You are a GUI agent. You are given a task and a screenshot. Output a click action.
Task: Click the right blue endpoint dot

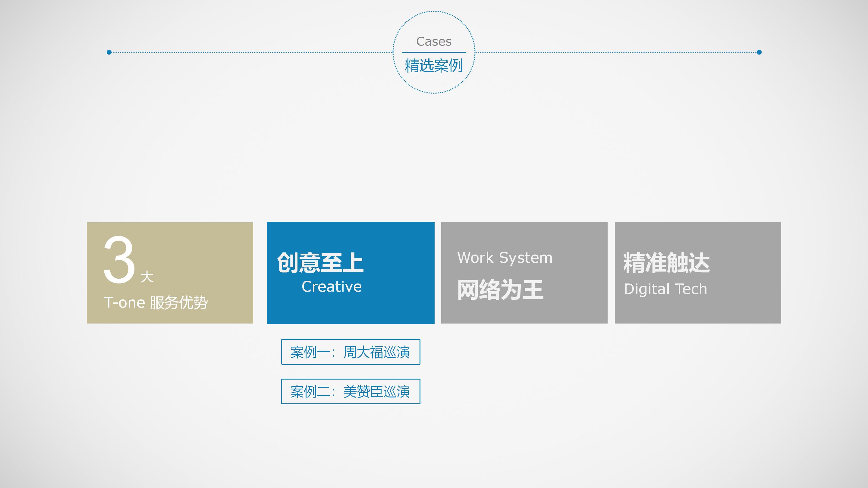point(759,52)
